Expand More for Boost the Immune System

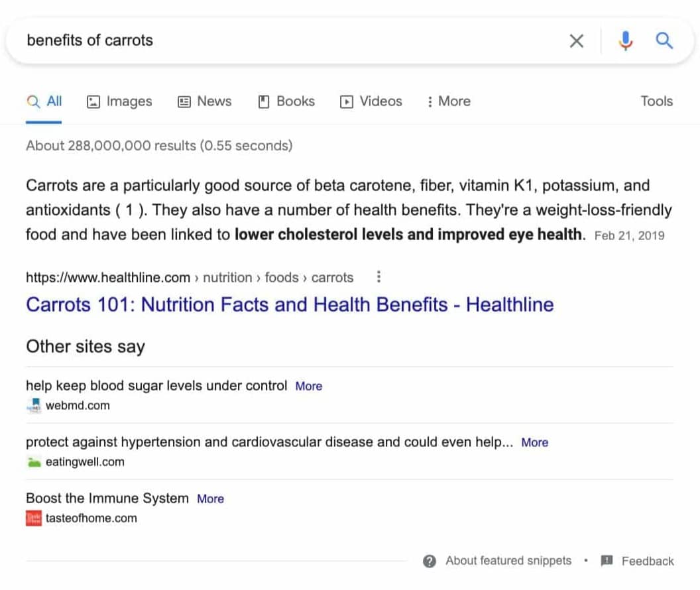point(210,499)
